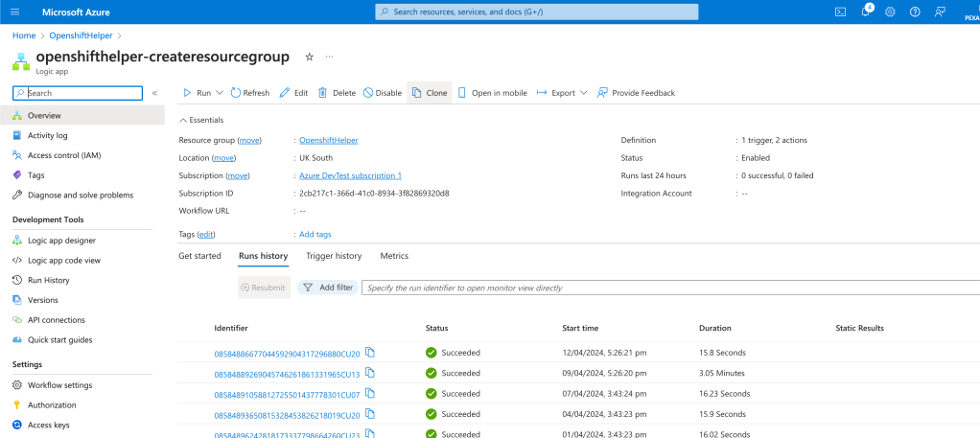Image resolution: width=980 pixels, height=438 pixels.
Task: Open portal settings gear
Action: [890, 12]
